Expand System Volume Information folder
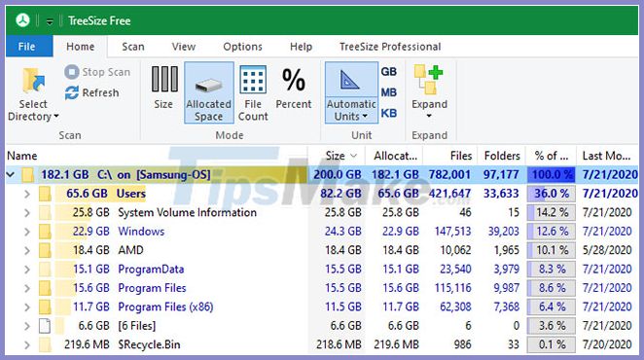644x360 pixels. coord(27,213)
